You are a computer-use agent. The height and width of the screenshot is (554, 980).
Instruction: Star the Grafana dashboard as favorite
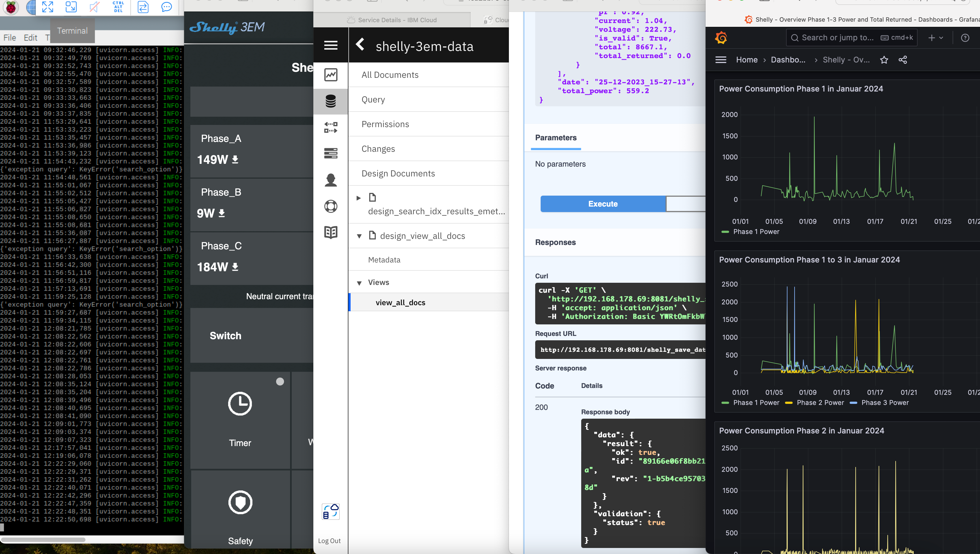pyautogui.click(x=884, y=60)
